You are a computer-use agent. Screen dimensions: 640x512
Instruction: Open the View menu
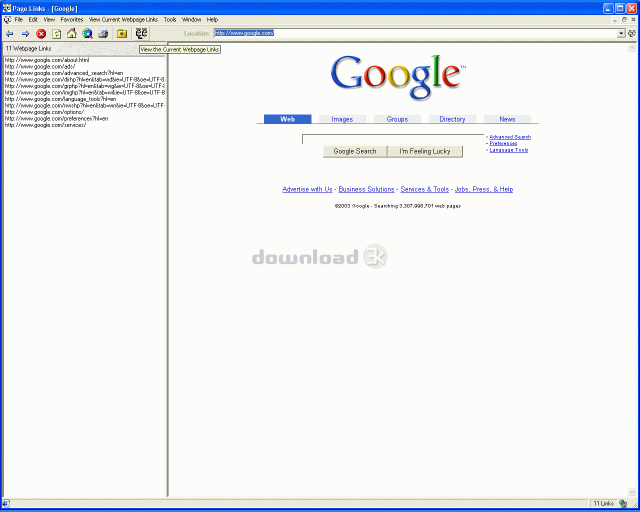click(49, 20)
